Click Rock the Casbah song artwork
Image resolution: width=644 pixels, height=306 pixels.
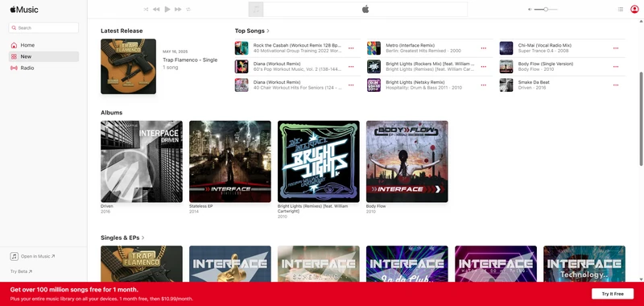[x=242, y=48]
